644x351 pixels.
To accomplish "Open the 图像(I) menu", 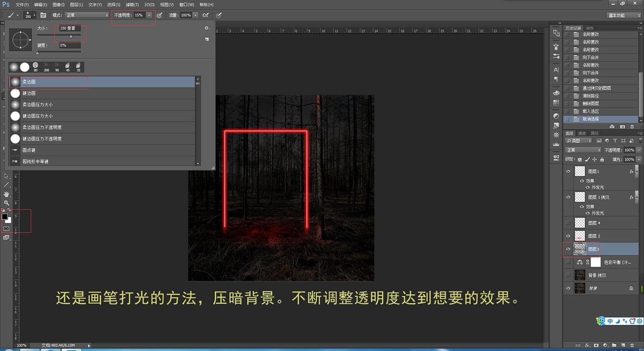I will tap(58, 5).
